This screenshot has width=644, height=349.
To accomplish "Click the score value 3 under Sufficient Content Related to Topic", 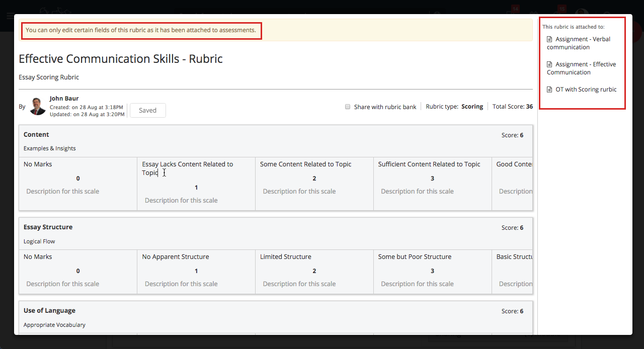I will pyautogui.click(x=433, y=179).
